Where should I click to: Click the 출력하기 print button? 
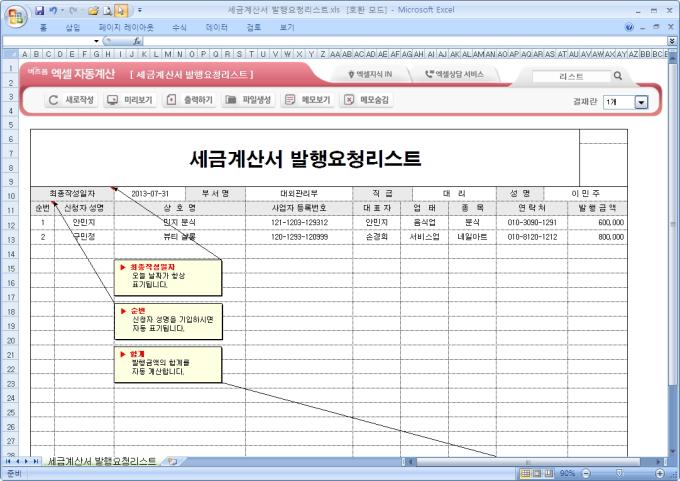point(190,100)
